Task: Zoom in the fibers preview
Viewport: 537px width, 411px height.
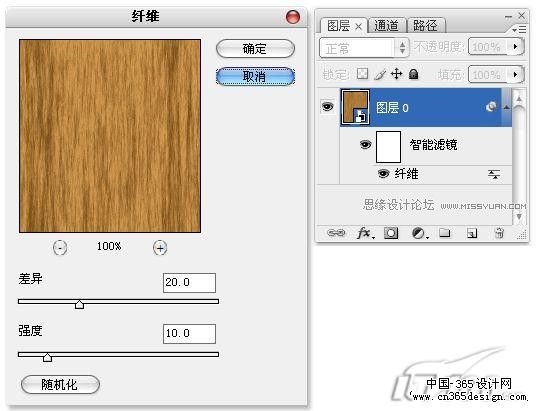Action: click(x=160, y=247)
